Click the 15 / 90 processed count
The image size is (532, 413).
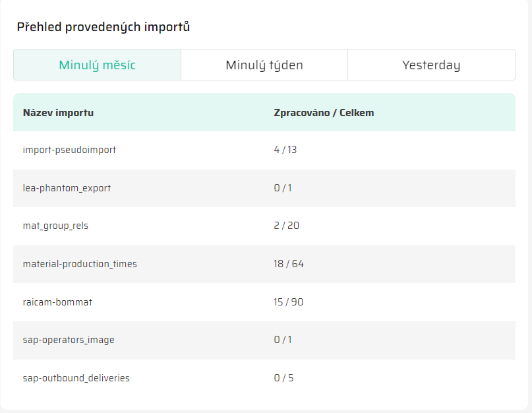coord(289,302)
